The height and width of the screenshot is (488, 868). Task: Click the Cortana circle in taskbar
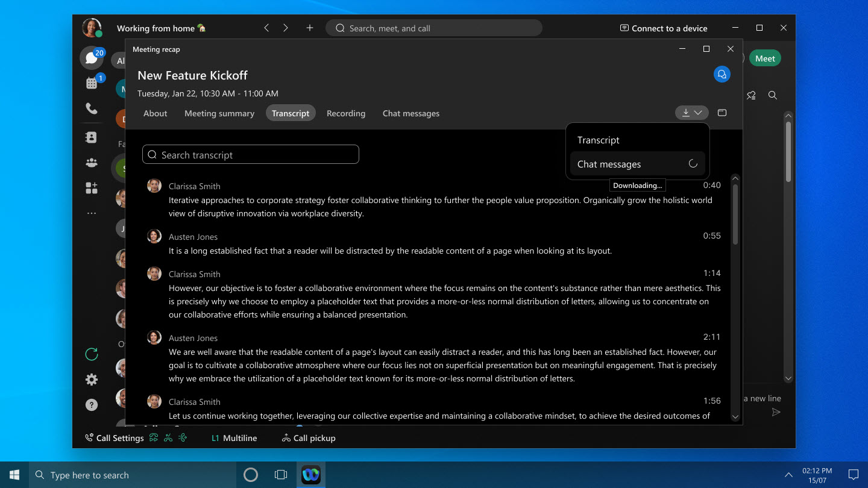click(251, 475)
